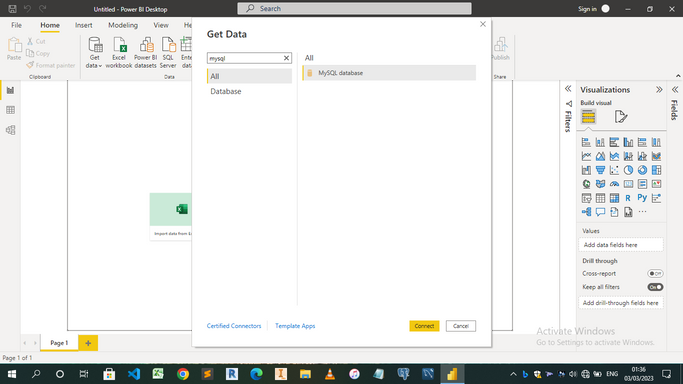Viewport: 683px width, 384px height.
Task: Collapse the Visualizations pane
Action: pyautogui.click(x=659, y=90)
